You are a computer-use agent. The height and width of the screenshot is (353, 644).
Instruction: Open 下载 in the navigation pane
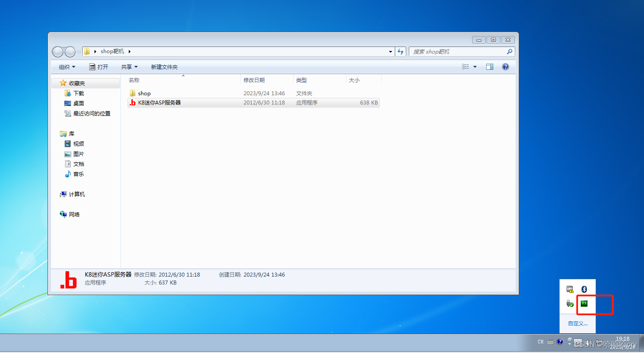point(79,93)
